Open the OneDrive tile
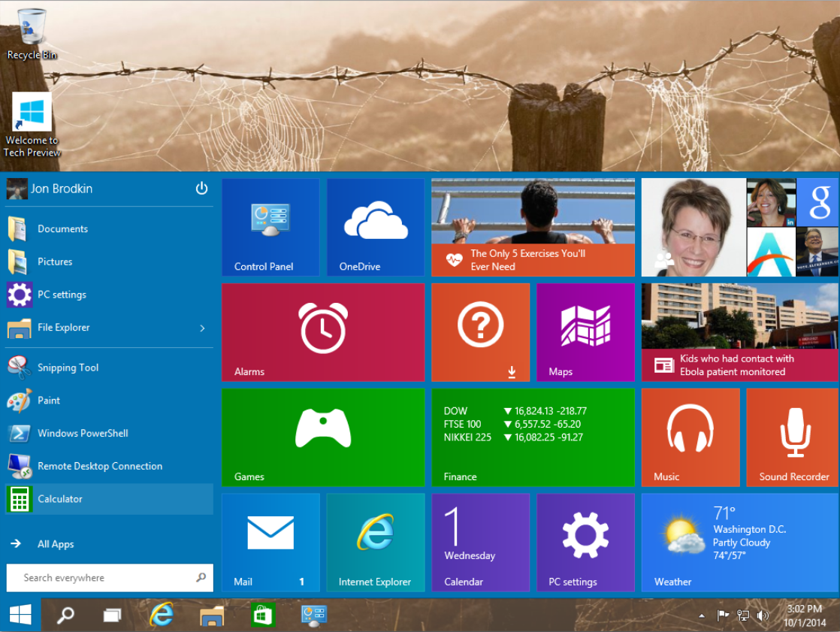The height and width of the screenshot is (632, 840). (375, 227)
